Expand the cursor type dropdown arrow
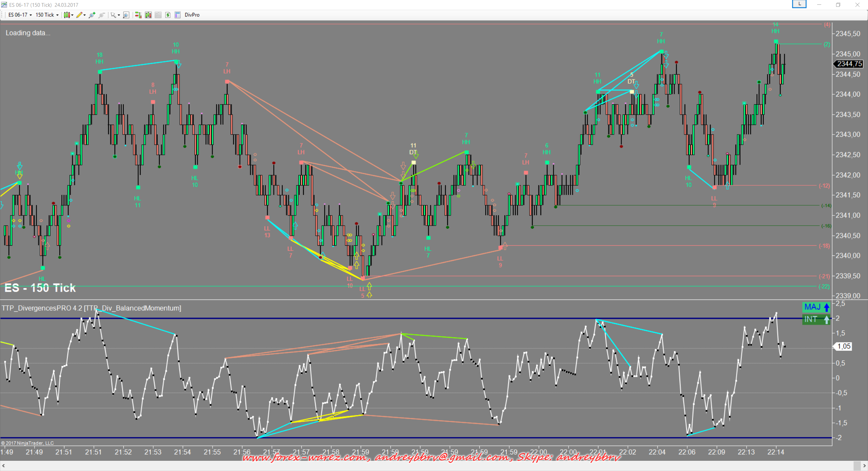Viewport: 868px width, 471px height. (119, 15)
